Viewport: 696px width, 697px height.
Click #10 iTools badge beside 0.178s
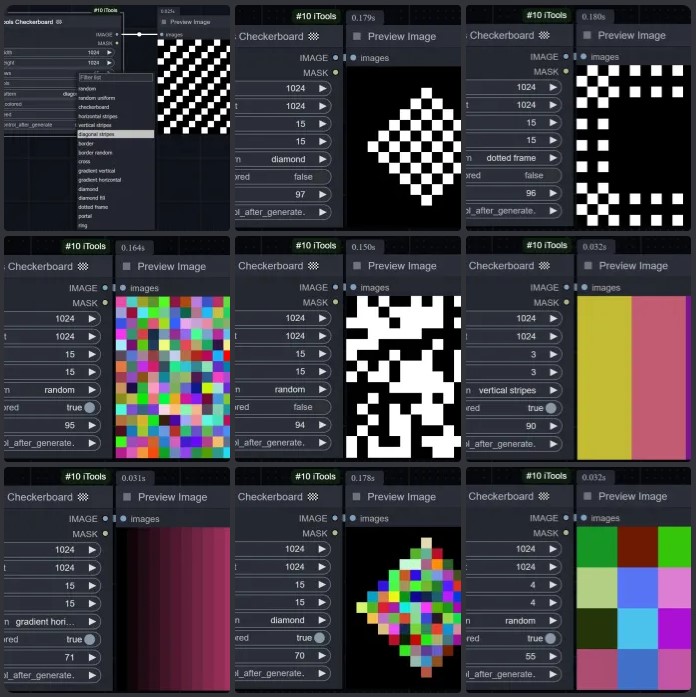pos(316,476)
